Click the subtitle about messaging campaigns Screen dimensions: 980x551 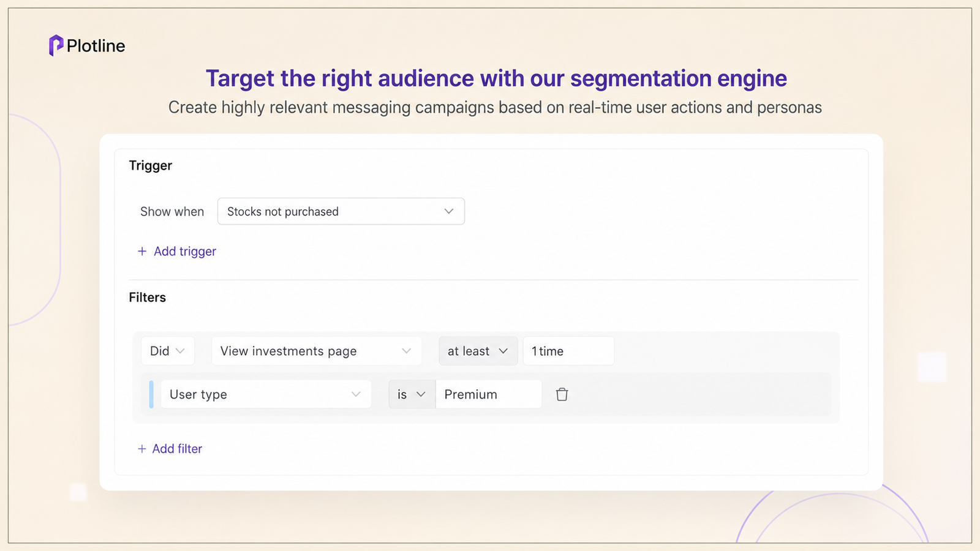[x=495, y=108]
